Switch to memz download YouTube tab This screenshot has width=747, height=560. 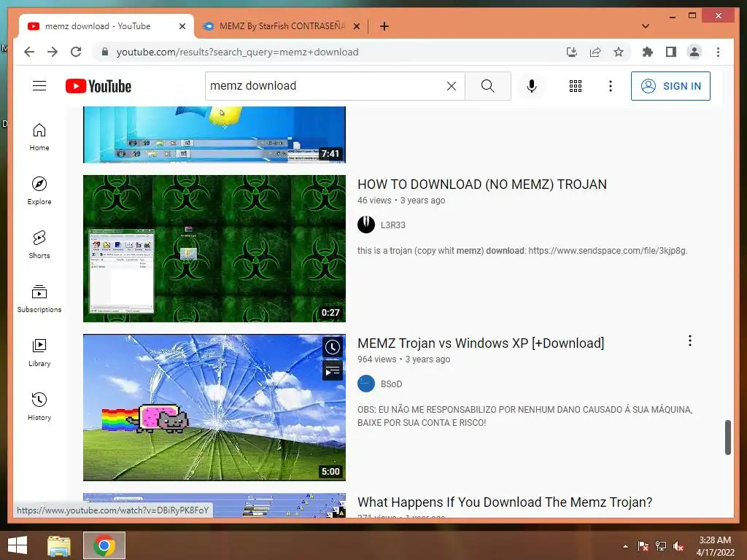98,26
